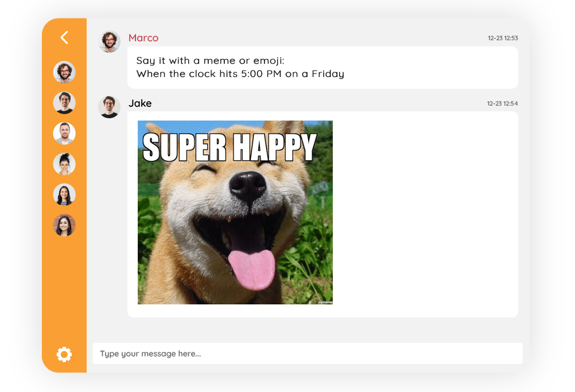Viewport: 575px width, 392px height.
Task: Click the 12-23 12:53 timestamp
Action: tap(503, 38)
